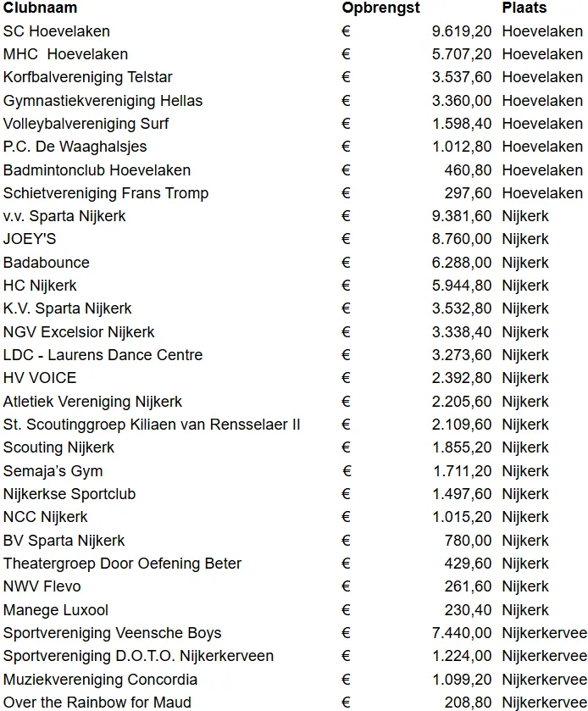Click the 9.619,20 amount cell
The image size is (588, 711).
461,31
